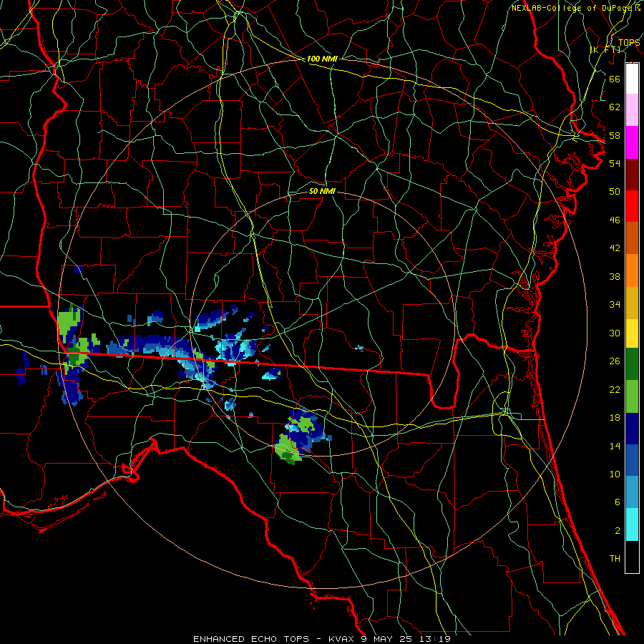Click the navy 14-18 kft legend swatch
This screenshot has height=644, width=644.
[x=632, y=429]
